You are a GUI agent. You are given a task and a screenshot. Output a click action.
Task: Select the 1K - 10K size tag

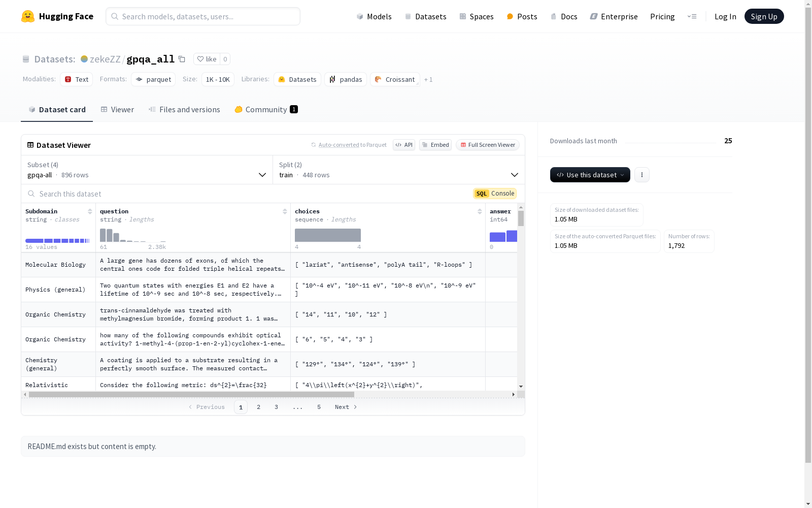click(218, 79)
